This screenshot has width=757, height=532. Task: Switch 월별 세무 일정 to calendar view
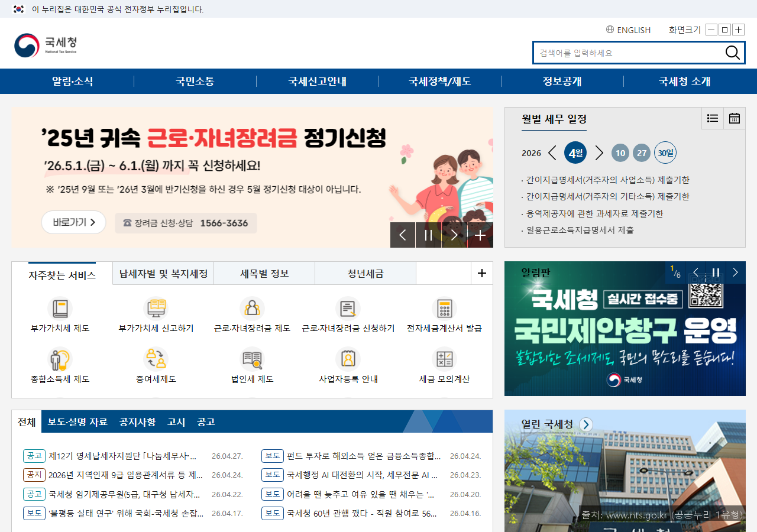[734, 118]
